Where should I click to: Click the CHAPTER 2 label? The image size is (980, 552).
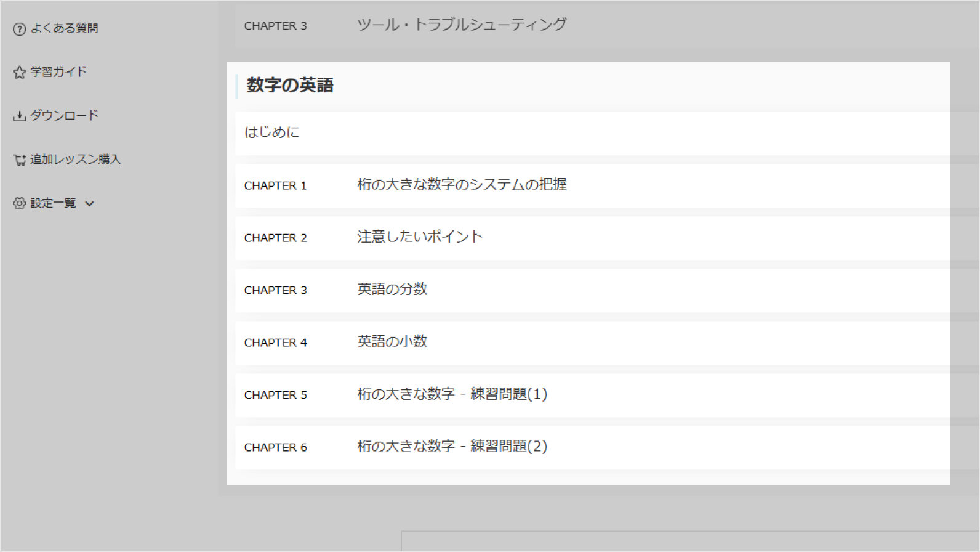275,238
